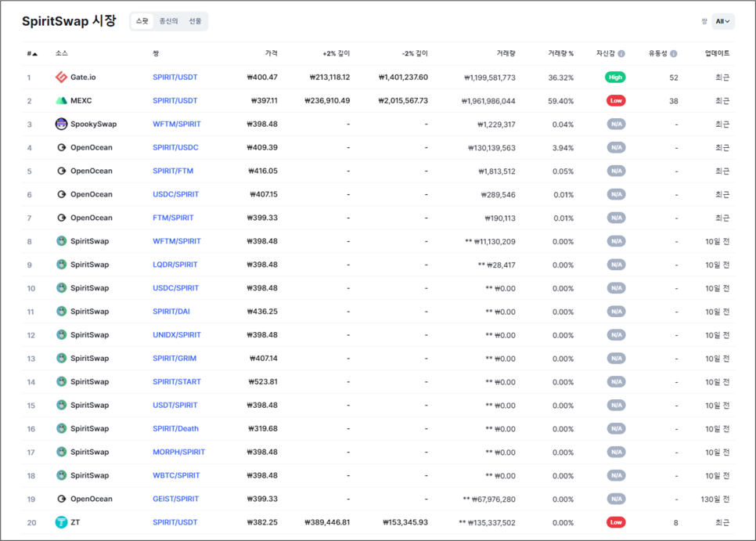Image resolution: width=756 pixels, height=541 pixels.
Task: Click the SpiritSwap 시장 heading
Action: pos(69,21)
